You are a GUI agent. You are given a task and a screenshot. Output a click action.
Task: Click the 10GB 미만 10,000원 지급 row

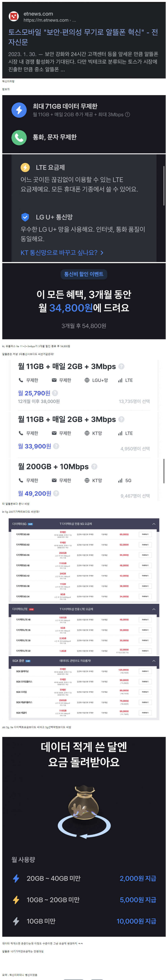(x=83, y=921)
